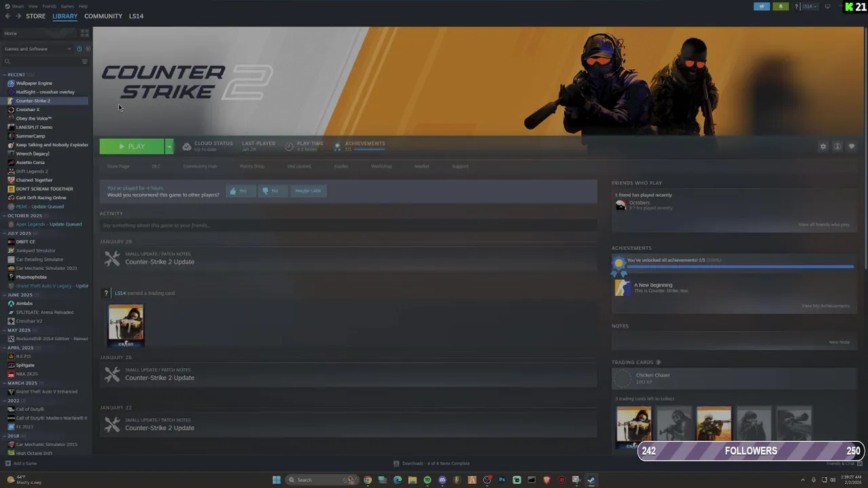The image size is (868, 488).
Task: Open the A New Beginning achievement icon
Action: point(622,288)
